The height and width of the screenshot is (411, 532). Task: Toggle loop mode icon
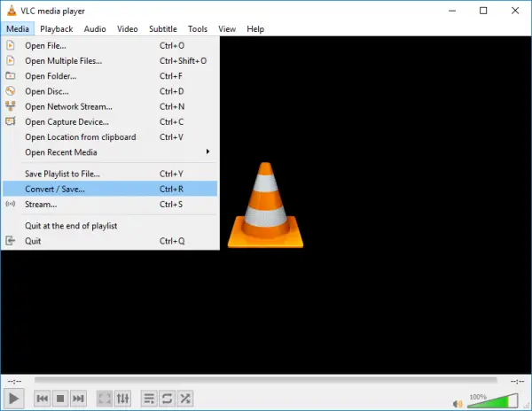coord(167,399)
